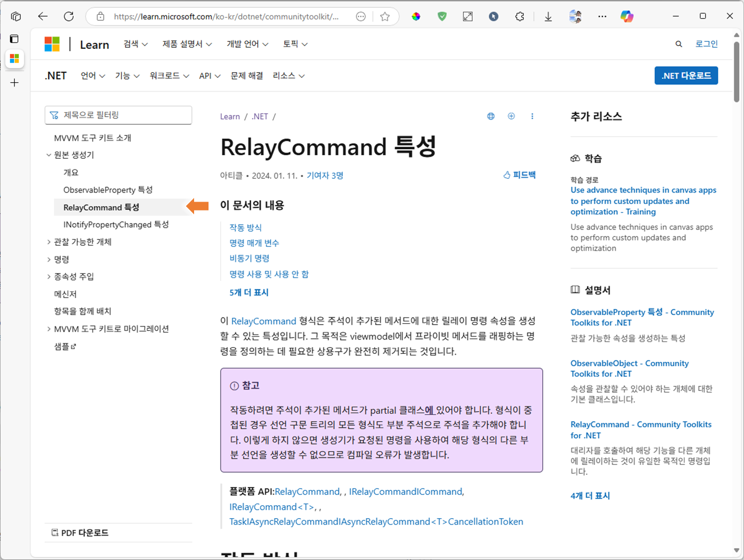Viewport: 744px width, 560px height.
Task: Open browser Settings and more menu
Action: [x=602, y=16]
